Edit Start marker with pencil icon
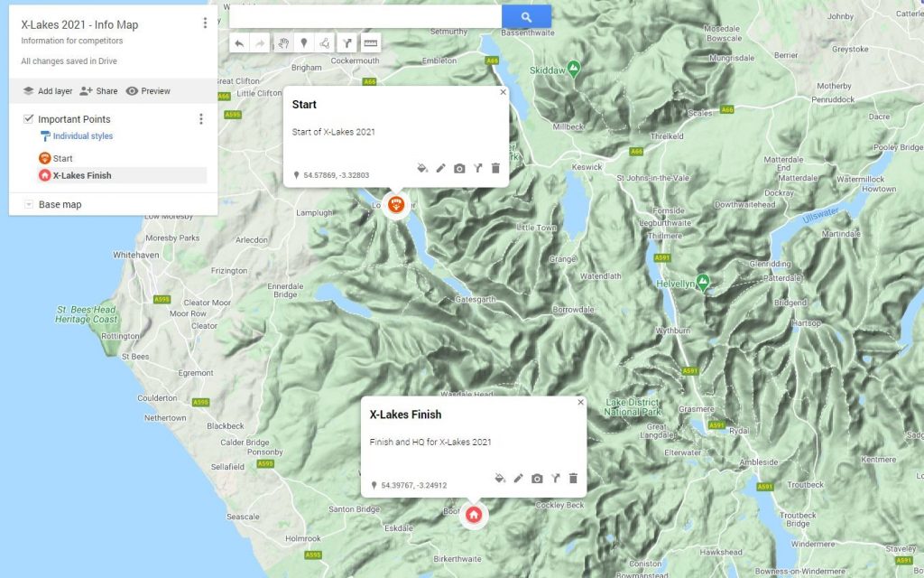Screen dimensions: 924x578 pos(440,168)
